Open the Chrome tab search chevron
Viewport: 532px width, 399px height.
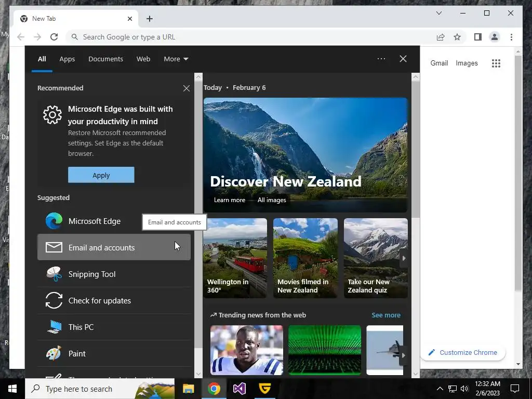(438, 13)
